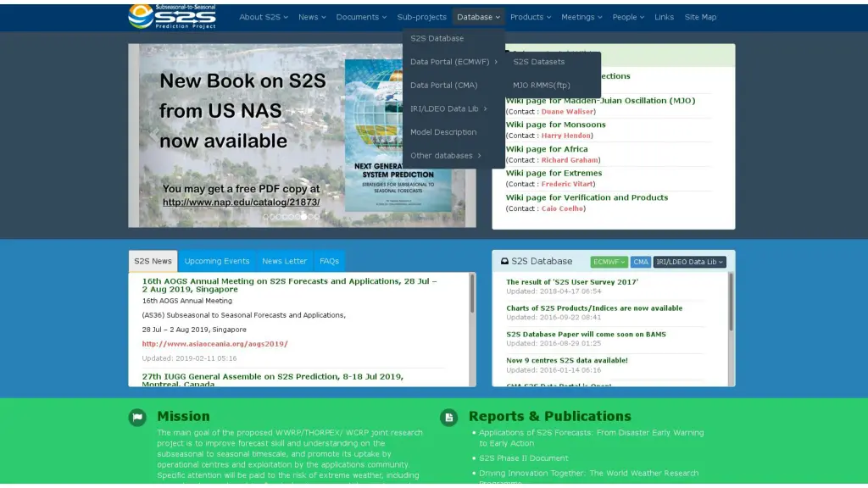The image size is (868, 488).
Task: Open the green ECMWF dropdown button
Action: point(609,262)
